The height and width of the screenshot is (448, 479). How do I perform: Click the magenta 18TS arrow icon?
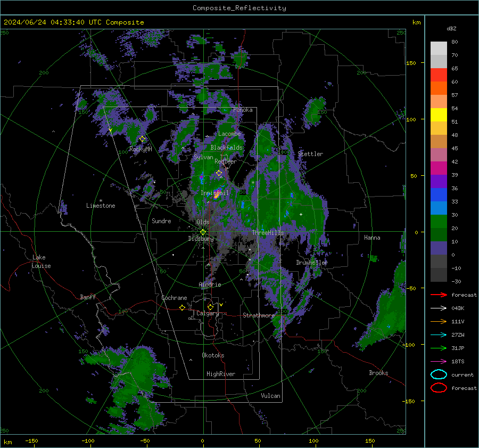pyautogui.click(x=439, y=362)
